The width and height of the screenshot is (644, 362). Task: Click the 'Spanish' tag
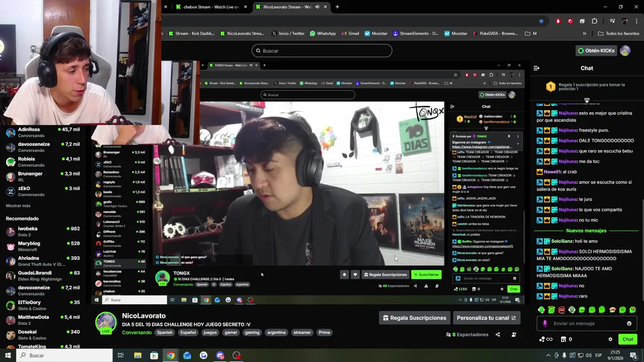165,332
